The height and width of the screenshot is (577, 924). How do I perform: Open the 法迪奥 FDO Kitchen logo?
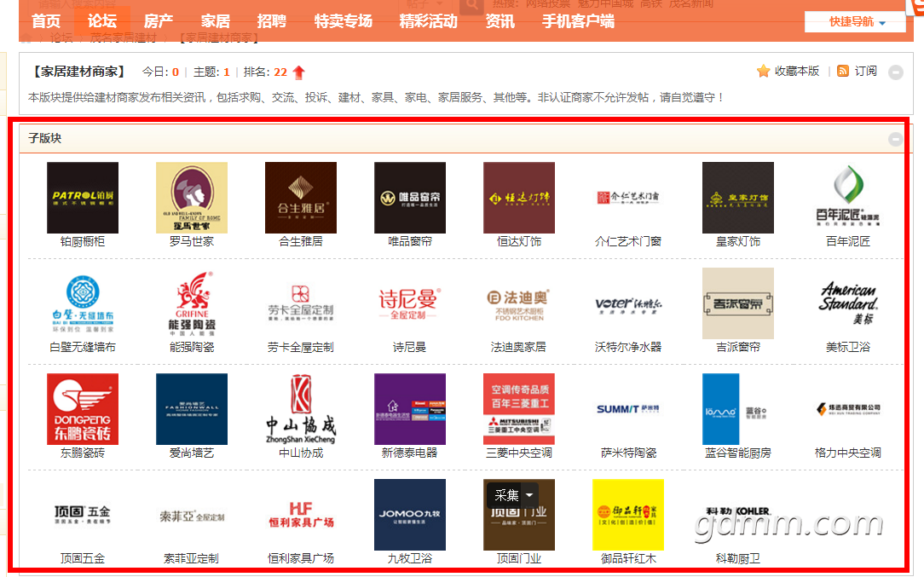click(519, 303)
